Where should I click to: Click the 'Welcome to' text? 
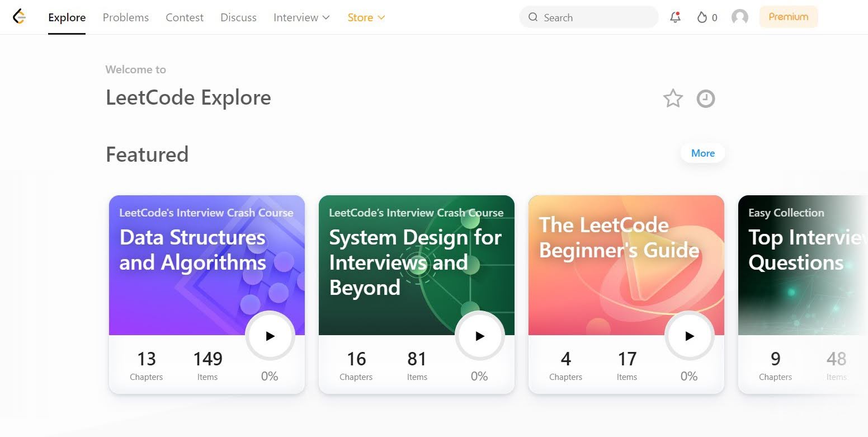[136, 69]
